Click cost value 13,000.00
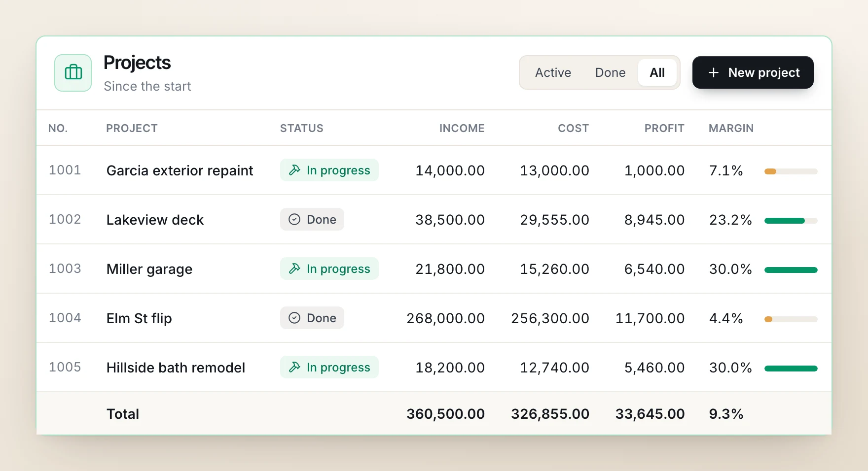This screenshot has height=471, width=868. (554, 170)
